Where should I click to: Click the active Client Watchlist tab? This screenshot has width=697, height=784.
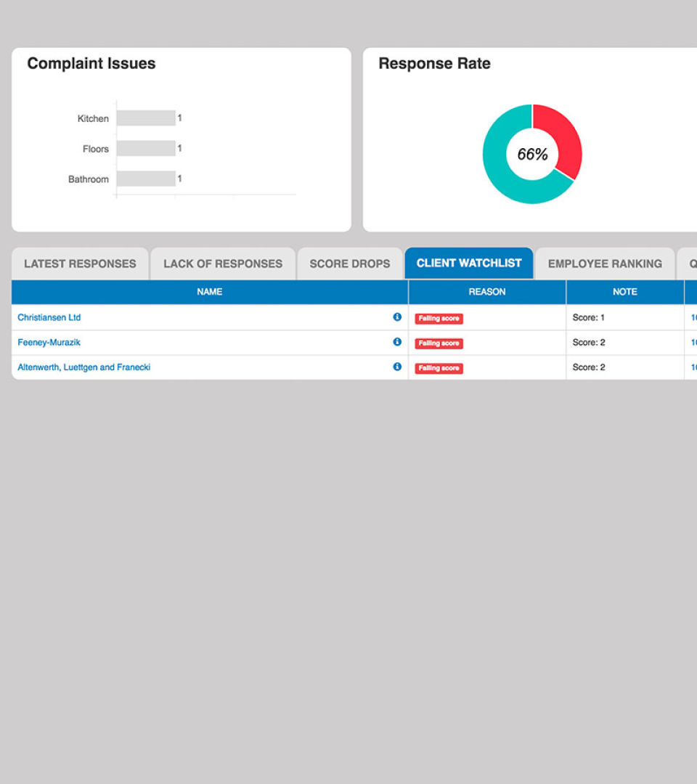[469, 263]
